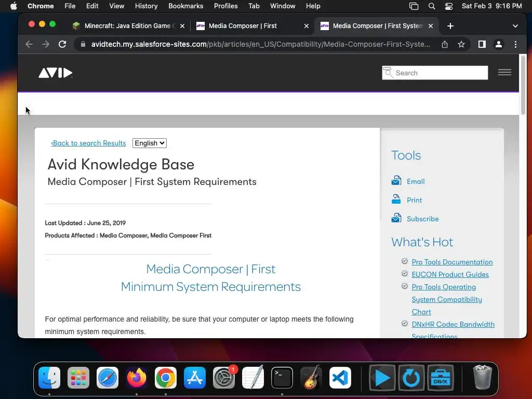Open the Profiles menu
Screen dimensions: 532x399
(225, 6)
